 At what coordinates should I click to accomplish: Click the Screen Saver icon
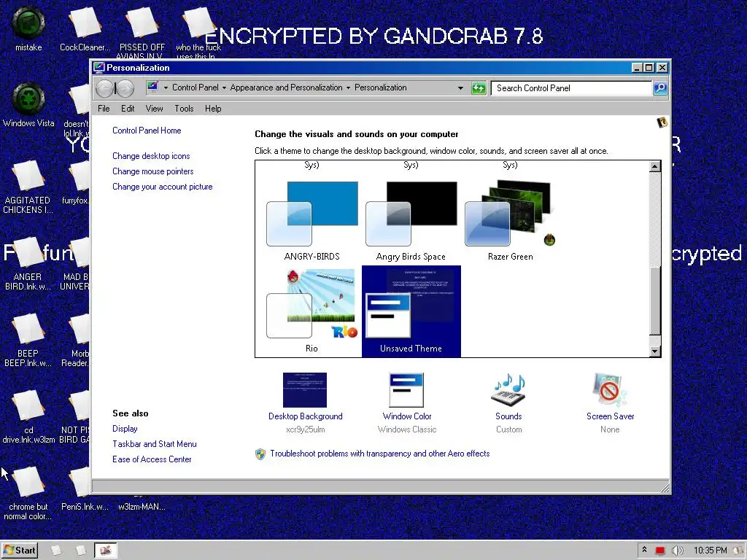point(610,389)
